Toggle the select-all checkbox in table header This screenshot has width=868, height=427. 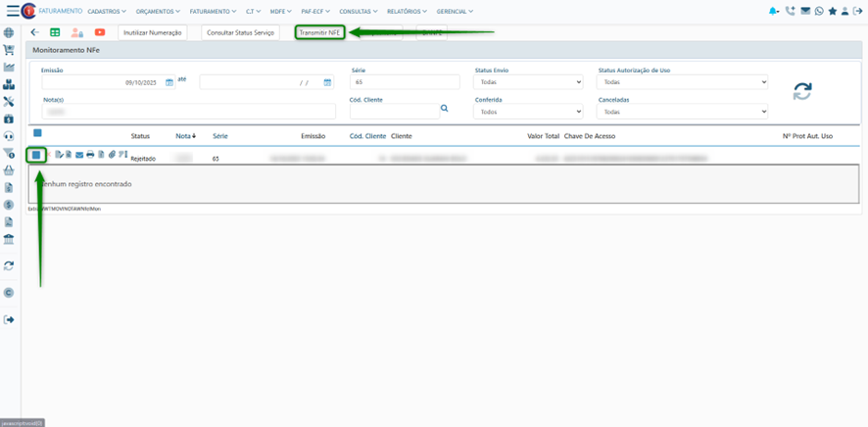tap(37, 133)
